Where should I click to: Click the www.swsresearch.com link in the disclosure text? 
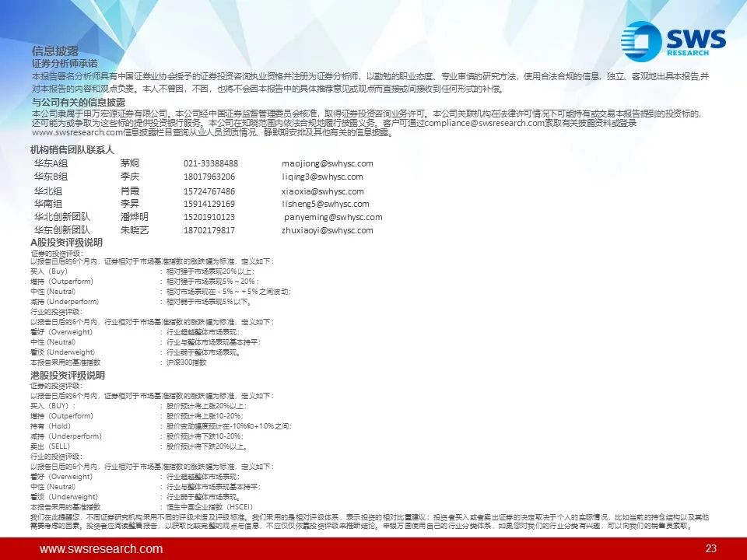(78, 132)
